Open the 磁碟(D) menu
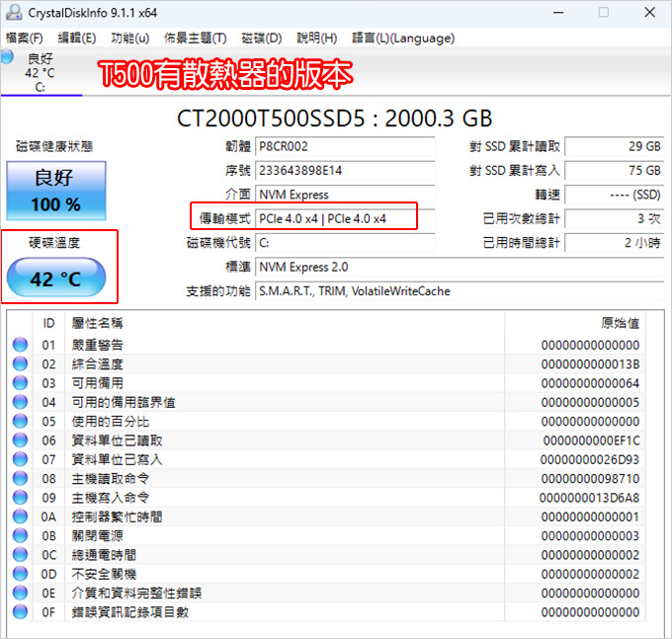Viewport: 672px width, 639px height. (x=262, y=39)
